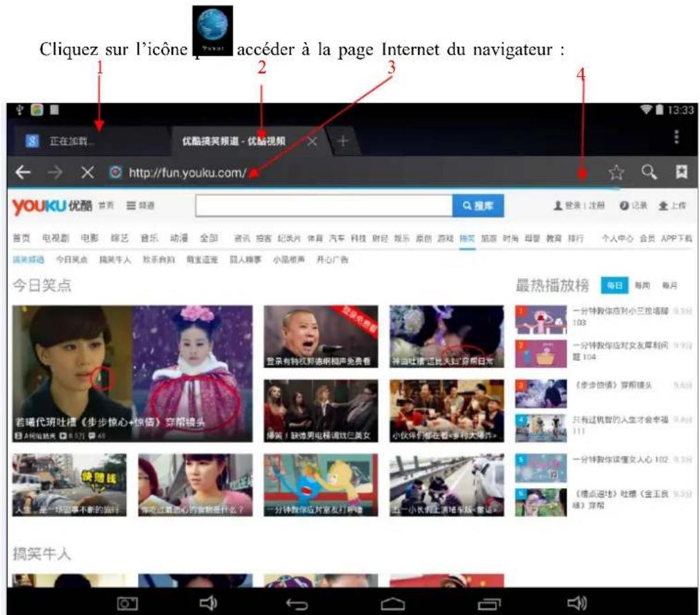Click the browser forward arrow
This screenshot has height=615, width=700.
[x=55, y=172]
